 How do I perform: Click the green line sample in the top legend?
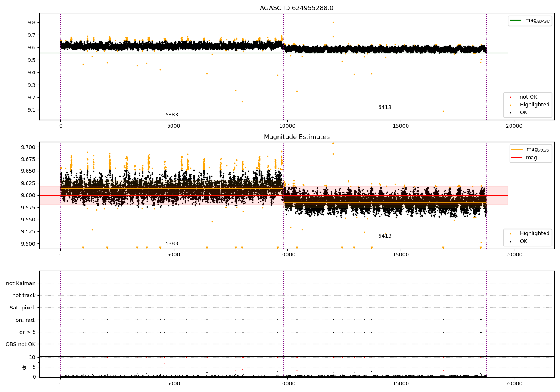tap(516, 21)
